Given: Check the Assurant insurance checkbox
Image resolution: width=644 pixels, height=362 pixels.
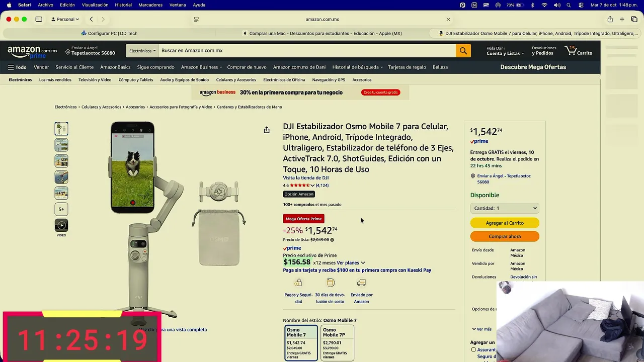Looking at the screenshot, I should 473,349.
